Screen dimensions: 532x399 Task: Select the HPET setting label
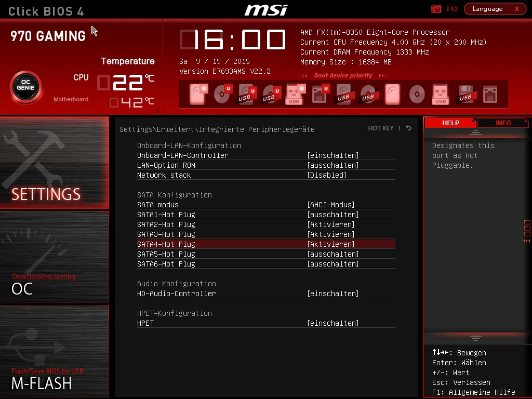click(145, 323)
